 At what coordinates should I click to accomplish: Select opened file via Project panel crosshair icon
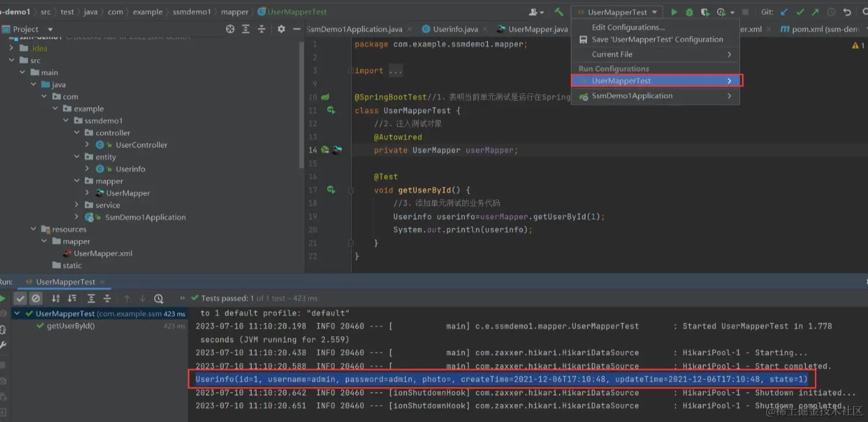[230, 29]
